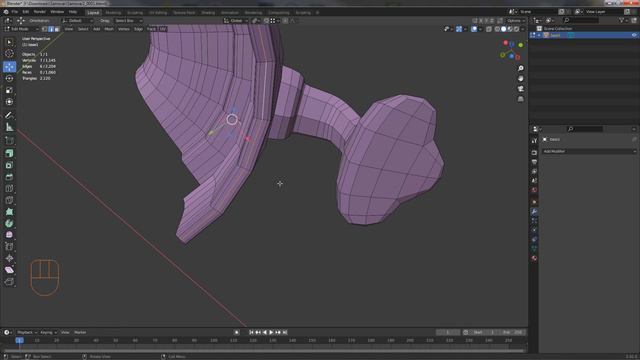Select the Poly Build tool

click(x=9, y=211)
